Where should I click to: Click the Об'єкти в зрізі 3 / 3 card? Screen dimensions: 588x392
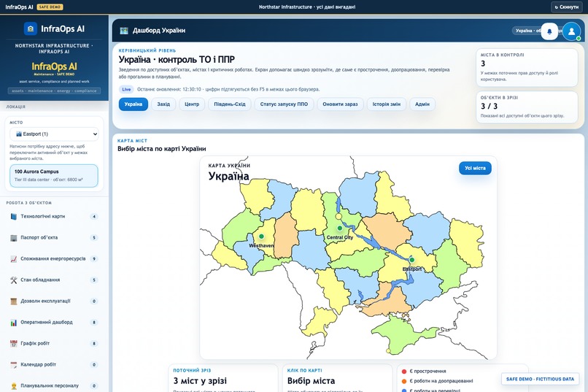coord(527,107)
